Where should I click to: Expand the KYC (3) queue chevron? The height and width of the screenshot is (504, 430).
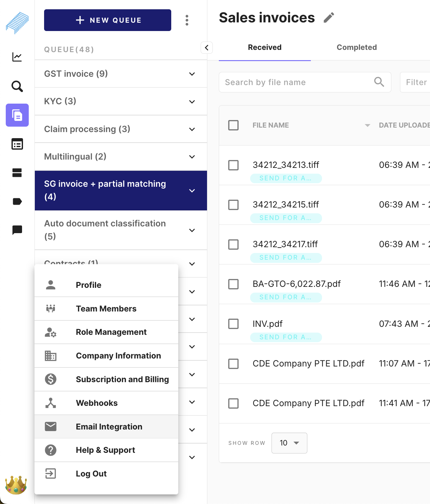(x=192, y=102)
